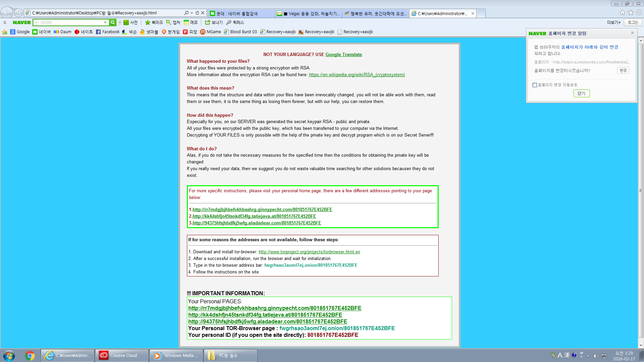Open the Facebook favorite
The width and height of the screenshot is (644, 362).
108,32
